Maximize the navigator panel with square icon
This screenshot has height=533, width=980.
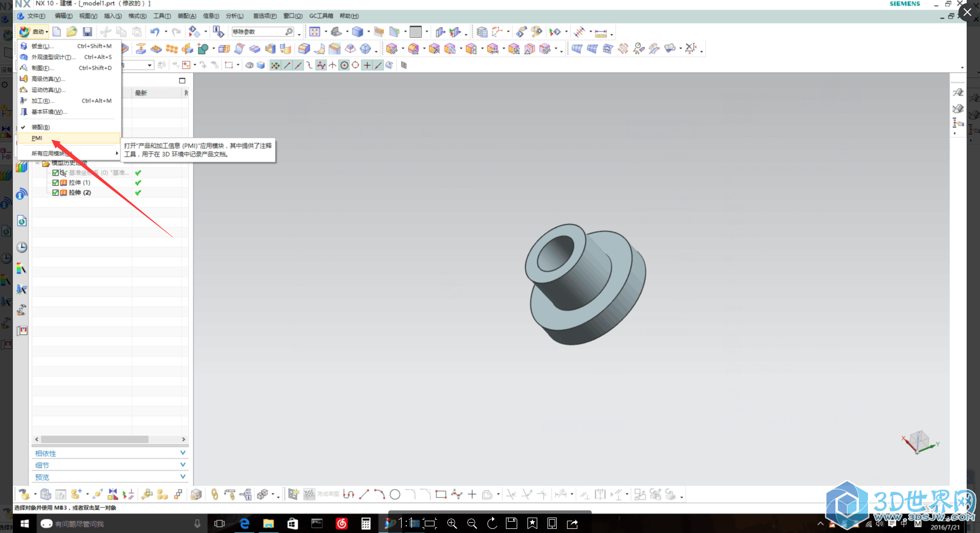[x=182, y=81]
